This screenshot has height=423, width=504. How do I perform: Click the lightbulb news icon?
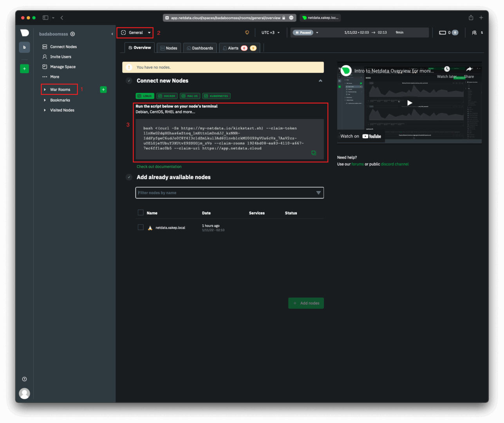(247, 33)
